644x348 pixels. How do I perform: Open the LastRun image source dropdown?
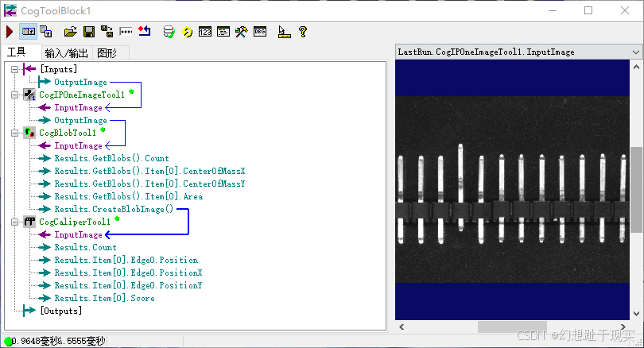coord(636,52)
